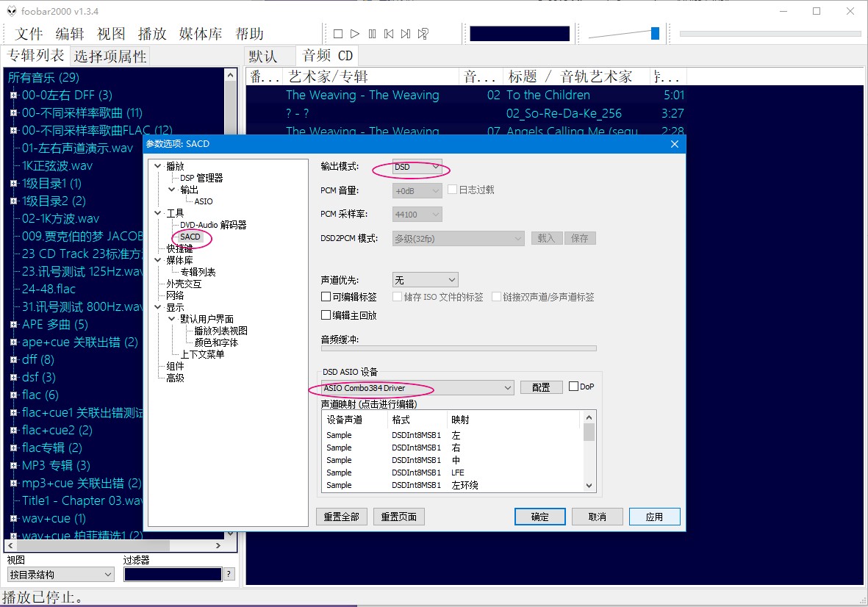This screenshot has width=868, height=607.
Task: Click the Random playback toolbar icon
Action: 423,34
